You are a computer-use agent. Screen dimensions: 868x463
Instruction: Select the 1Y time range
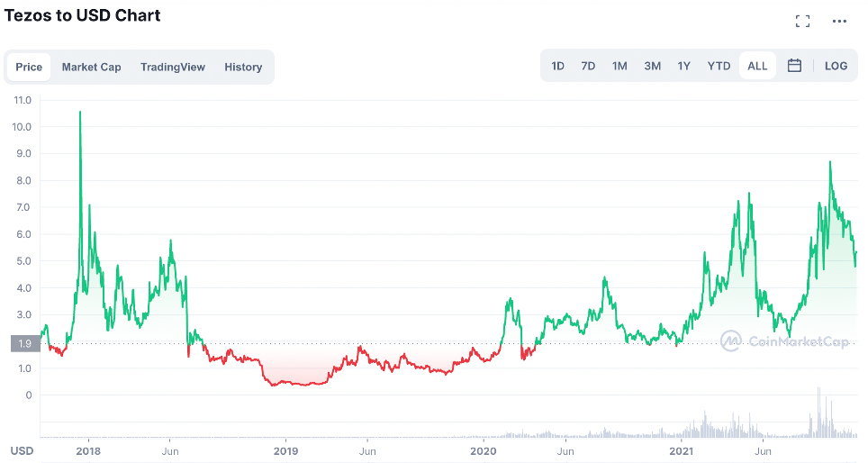(683, 66)
